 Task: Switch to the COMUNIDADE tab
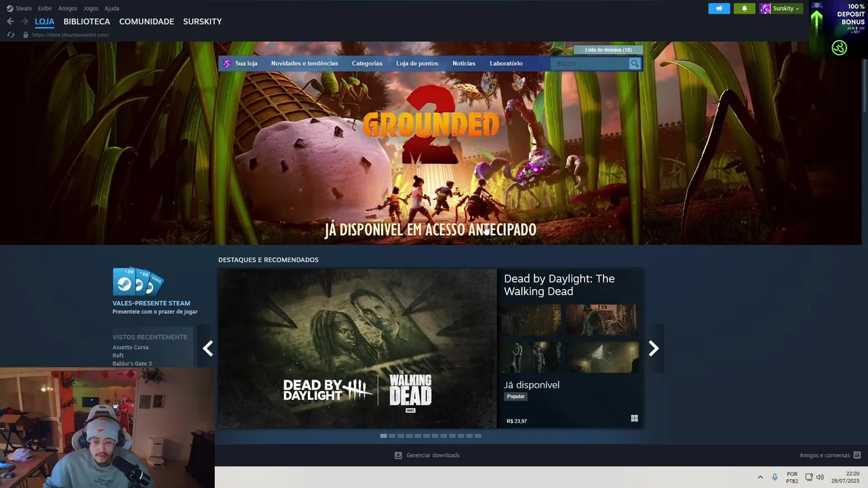click(x=146, y=22)
